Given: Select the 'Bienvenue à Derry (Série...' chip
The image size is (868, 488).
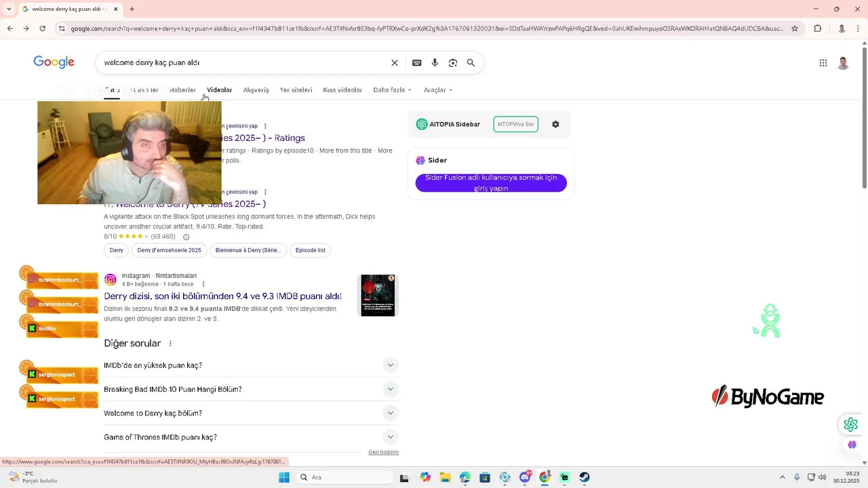Looking at the screenshot, I should click(248, 250).
